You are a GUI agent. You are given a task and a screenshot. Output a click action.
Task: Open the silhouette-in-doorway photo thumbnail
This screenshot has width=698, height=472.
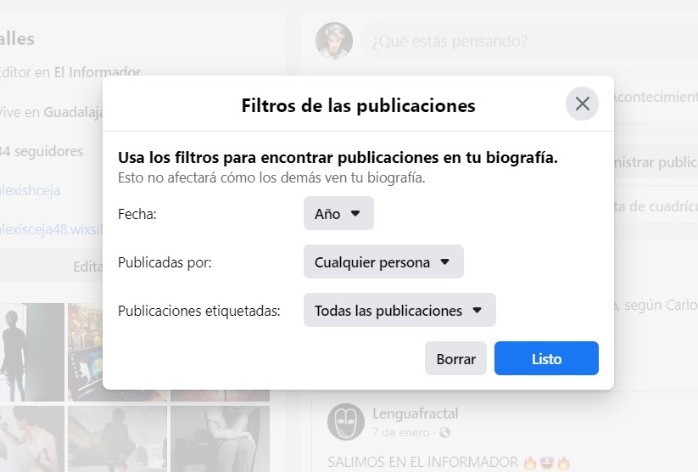(x=32, y=352)
